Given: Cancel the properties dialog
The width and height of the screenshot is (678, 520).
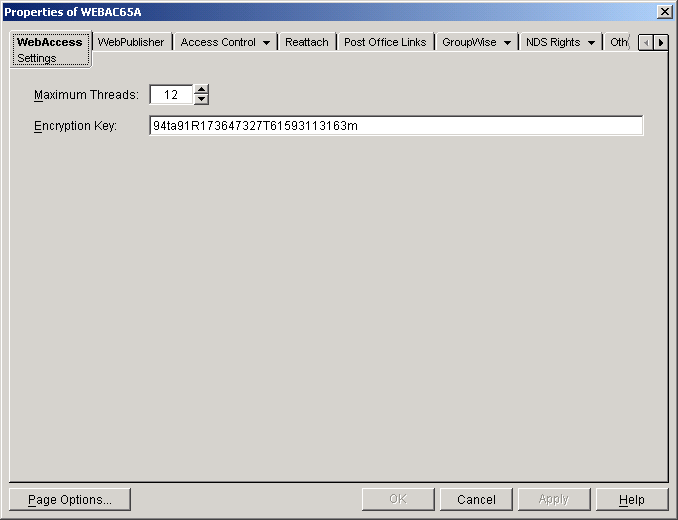Looking at the screenshot, I should [476, 500].
